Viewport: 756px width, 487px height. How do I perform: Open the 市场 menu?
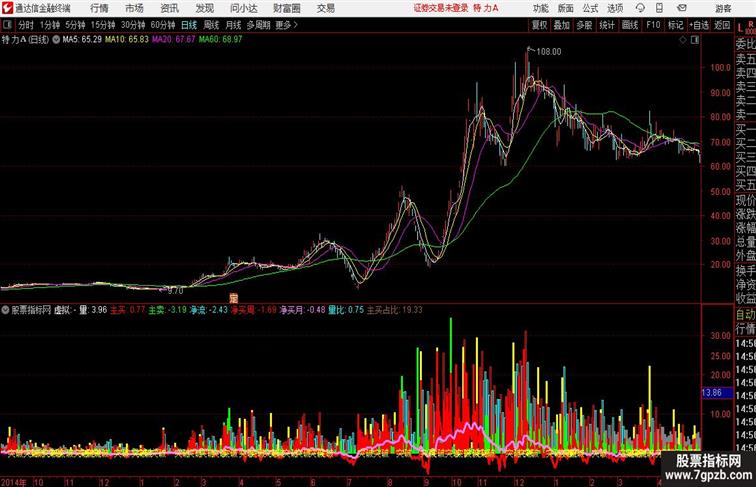[x=135, y=8]
